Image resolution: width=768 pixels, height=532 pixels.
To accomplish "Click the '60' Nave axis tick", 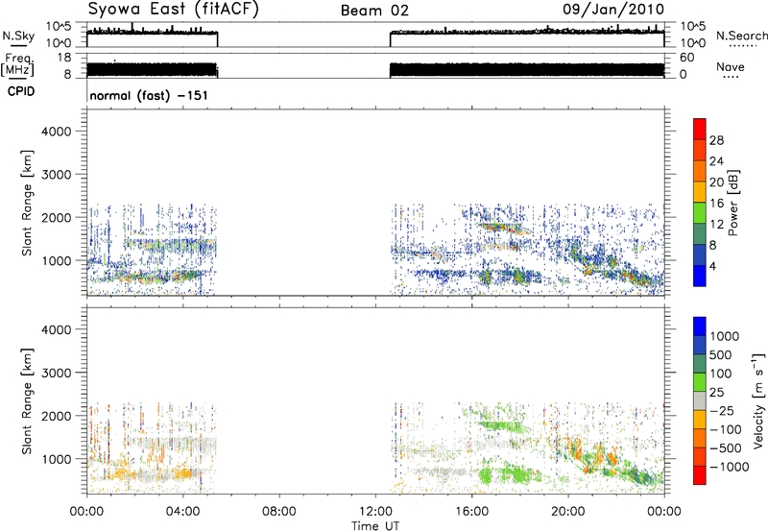I will (x=687, y=58).
